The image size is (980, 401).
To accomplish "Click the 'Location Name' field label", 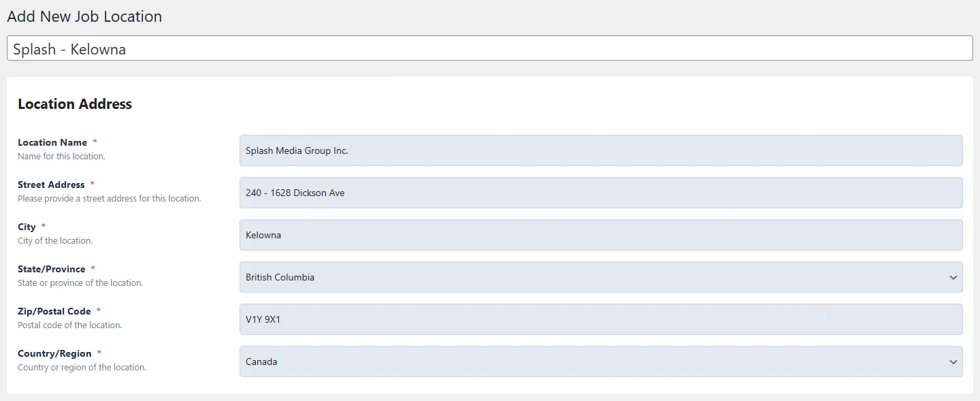I will (52, 142).
